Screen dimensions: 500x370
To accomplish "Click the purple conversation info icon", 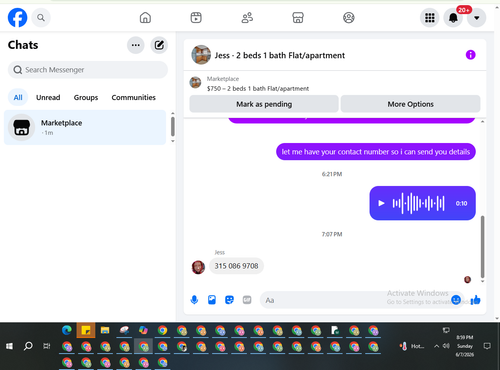I will 470,55.
